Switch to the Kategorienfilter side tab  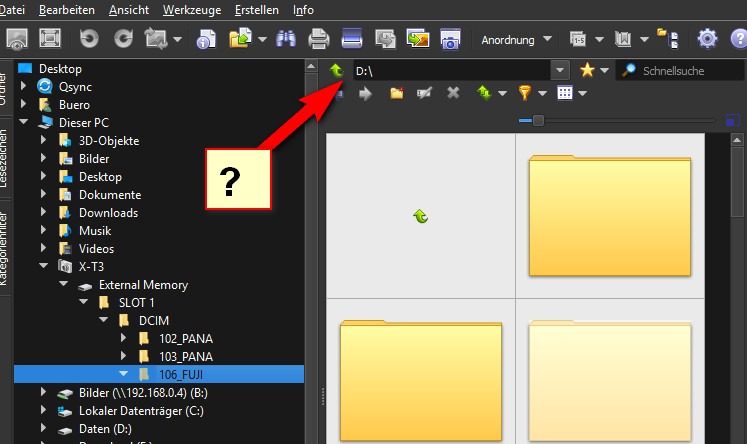[4, 248]
